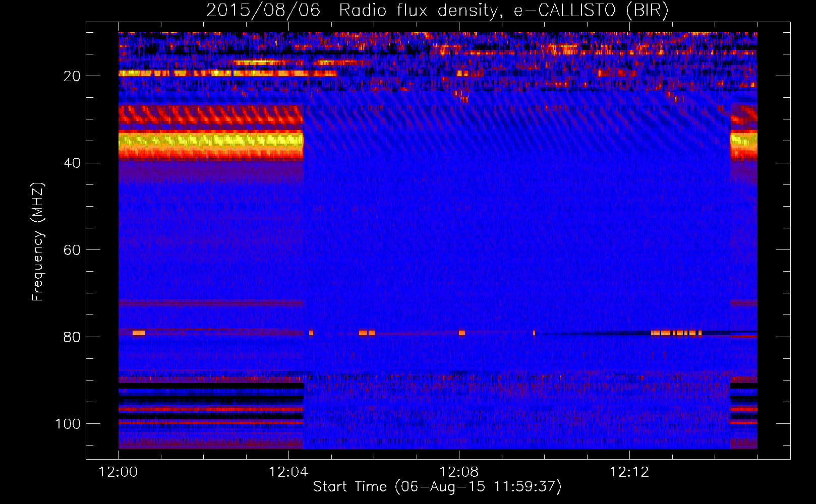Viewport: 816px width, 504px height.
Task: Click the "Frequency (MHZ)" vertical axis label
Action: (38, 241)
